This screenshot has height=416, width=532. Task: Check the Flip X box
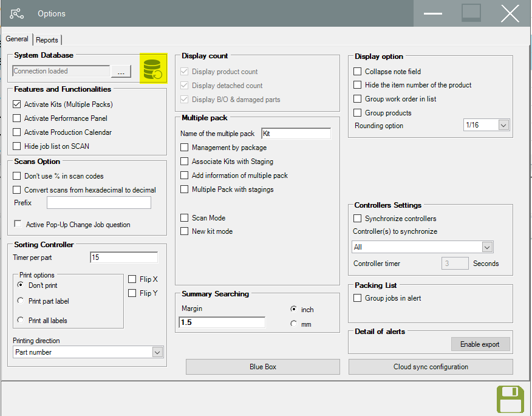click(x=132, y=279)
